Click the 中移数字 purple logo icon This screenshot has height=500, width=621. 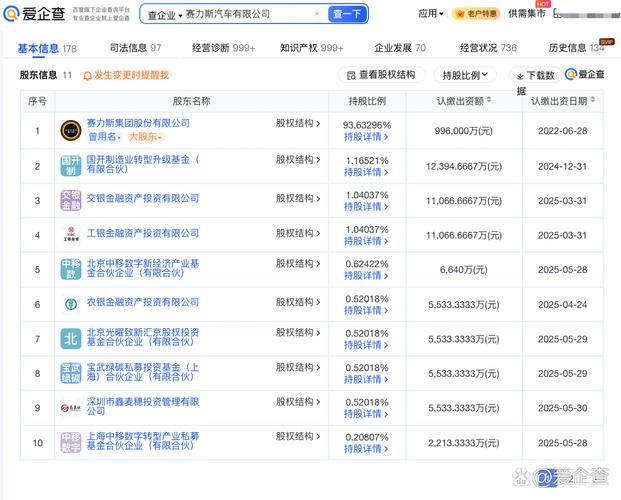[x=71, y=443]
